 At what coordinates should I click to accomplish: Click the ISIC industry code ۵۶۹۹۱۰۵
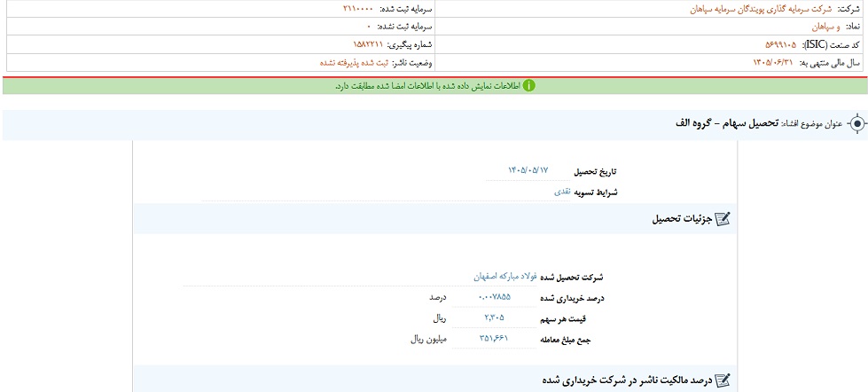(780, 44)
